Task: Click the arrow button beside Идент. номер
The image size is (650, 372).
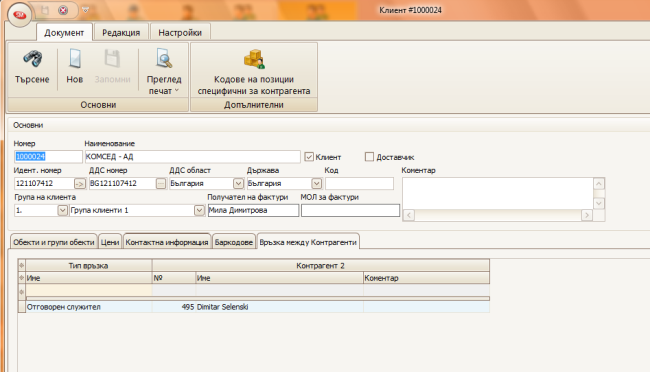Action: [80, 183]
